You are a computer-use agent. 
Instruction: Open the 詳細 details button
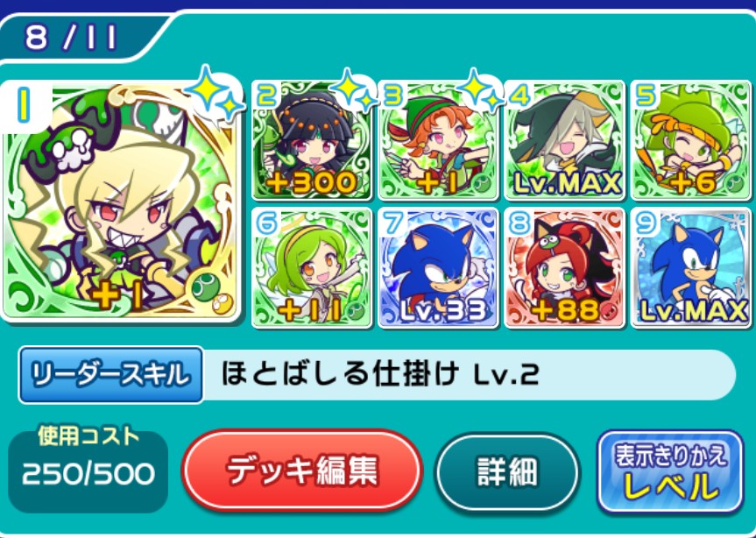pos(507,471)
